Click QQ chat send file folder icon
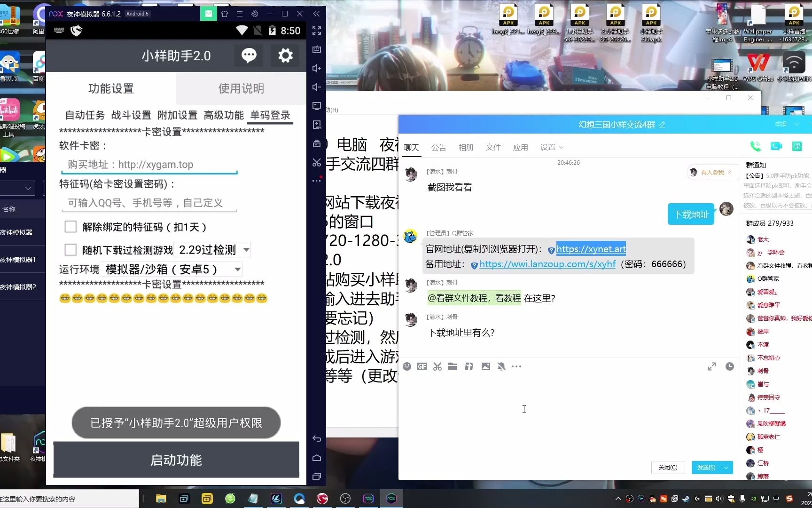Screen dimensions: 812x508 click(453, 366)
